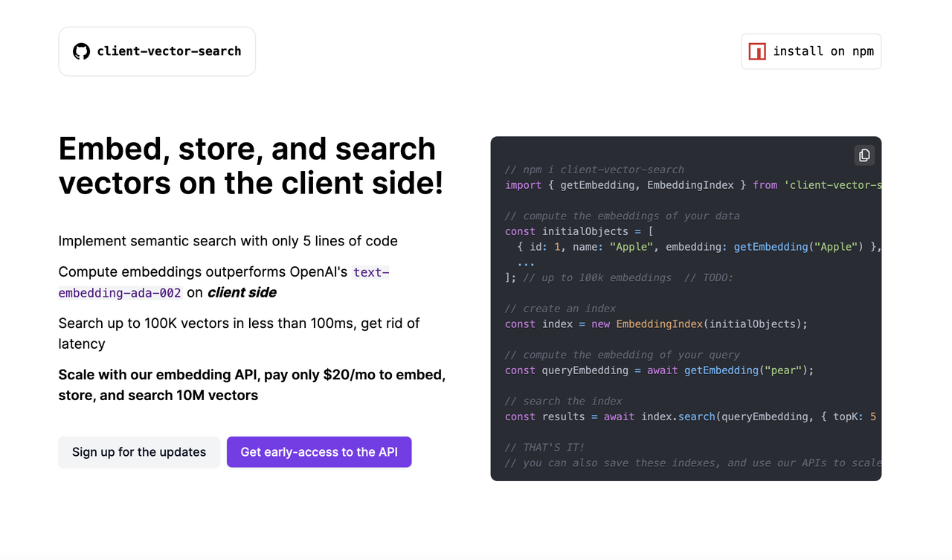Click the "Implement semantic search" subtitle

228,240
